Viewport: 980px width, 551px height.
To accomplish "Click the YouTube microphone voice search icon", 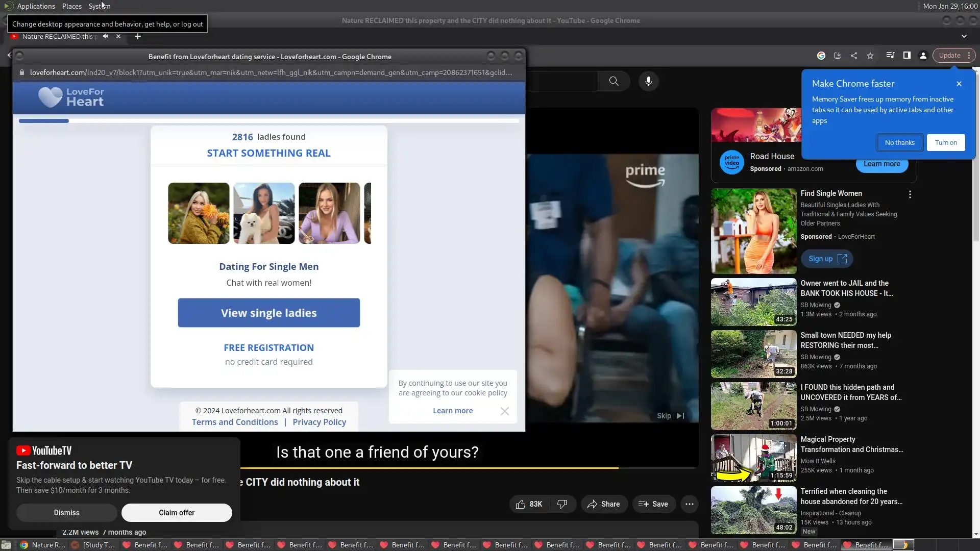I will click(x=648, y=81).
